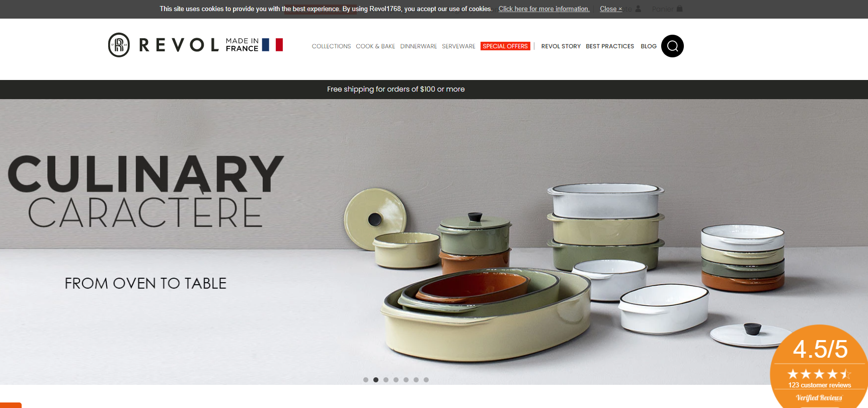Select the last carousel slide dot
This screenshot has width=868, height=408.
point(426,380)
